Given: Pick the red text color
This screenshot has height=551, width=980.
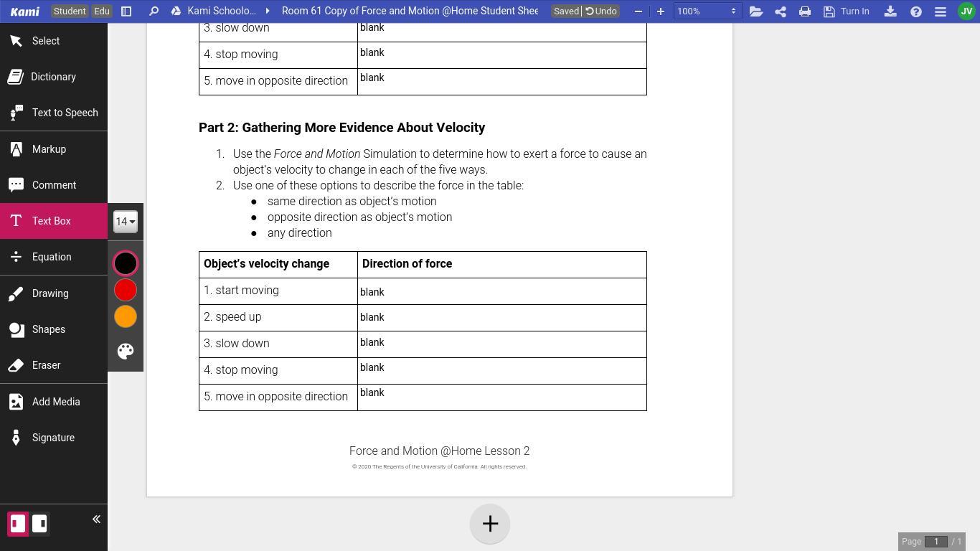Looking at the screenshot, I should [126, 290].
